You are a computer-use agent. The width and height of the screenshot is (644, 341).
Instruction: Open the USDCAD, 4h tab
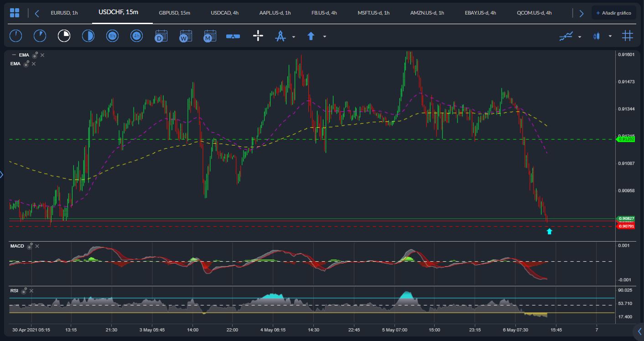(x=225, y=13)
